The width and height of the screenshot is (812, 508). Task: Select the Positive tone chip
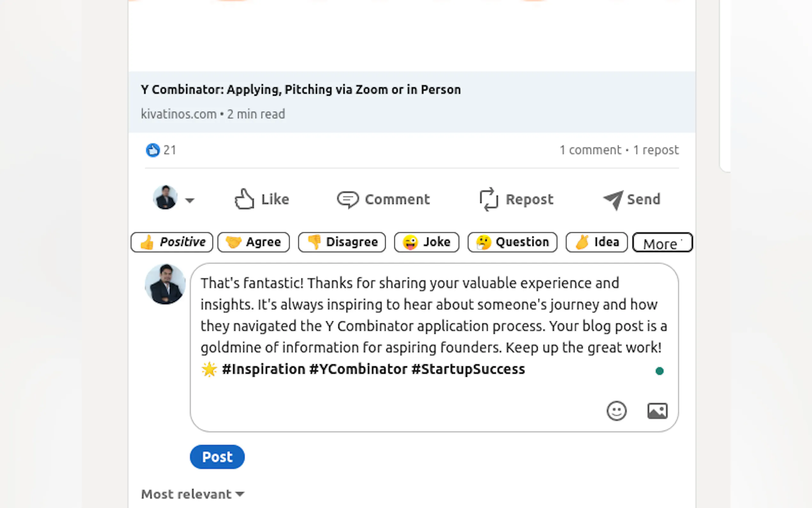(x=172, y=242)
